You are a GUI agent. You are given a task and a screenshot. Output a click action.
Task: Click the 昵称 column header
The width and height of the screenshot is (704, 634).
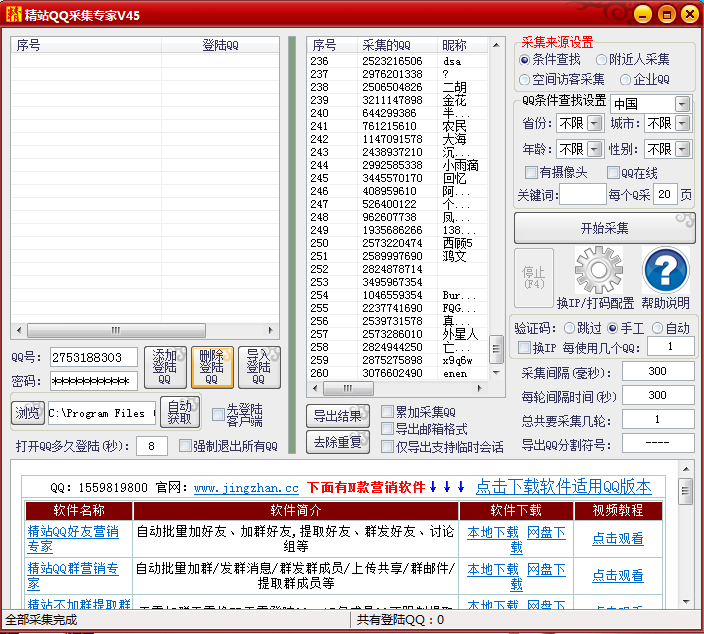click(x=462, y=45)
